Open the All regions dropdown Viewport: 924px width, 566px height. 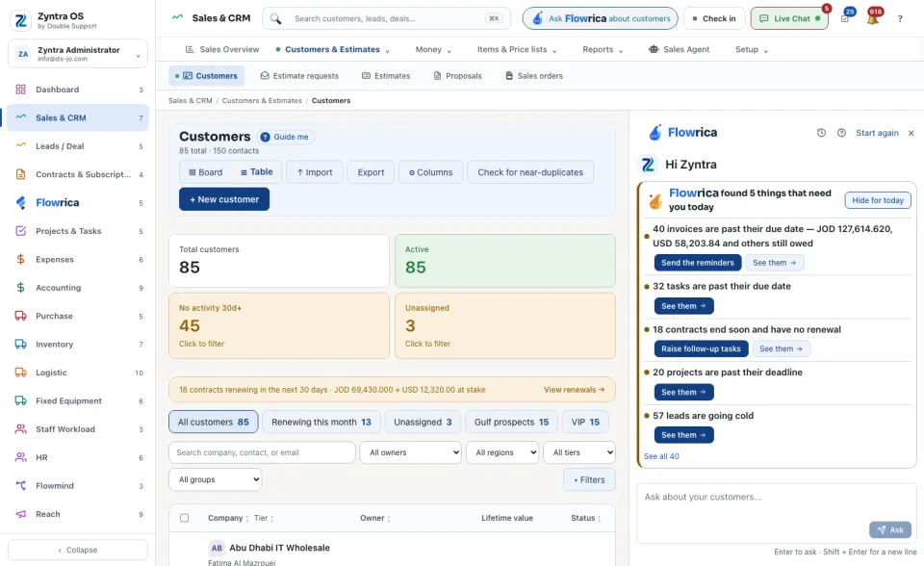point(502,452)
